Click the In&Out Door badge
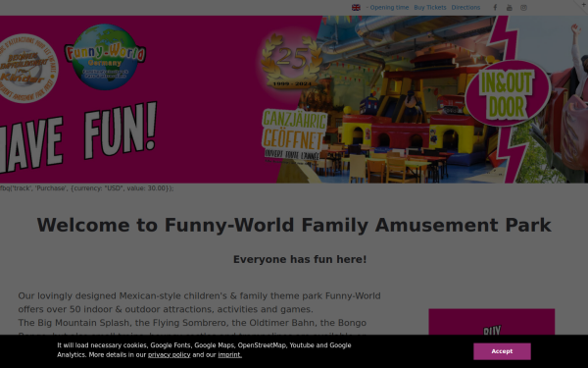Viewport: 588px width, 368px height. (x=508, y=93)
